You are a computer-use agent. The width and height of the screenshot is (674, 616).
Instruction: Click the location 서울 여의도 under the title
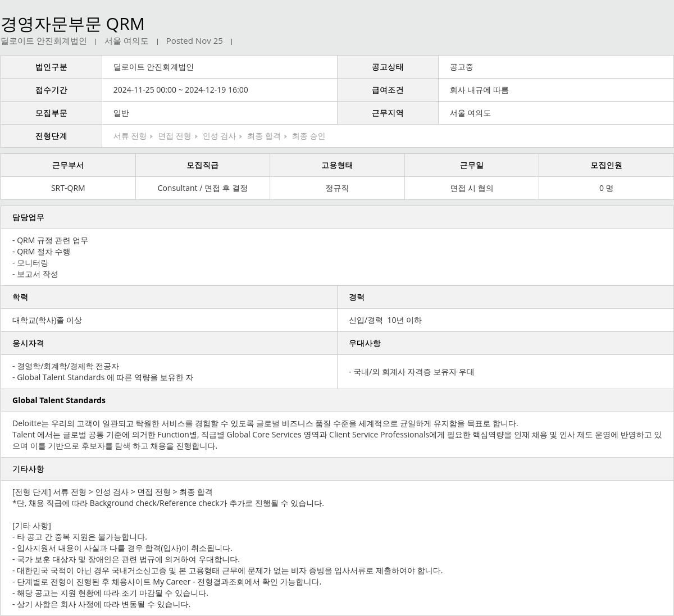[x=126, y=41]
